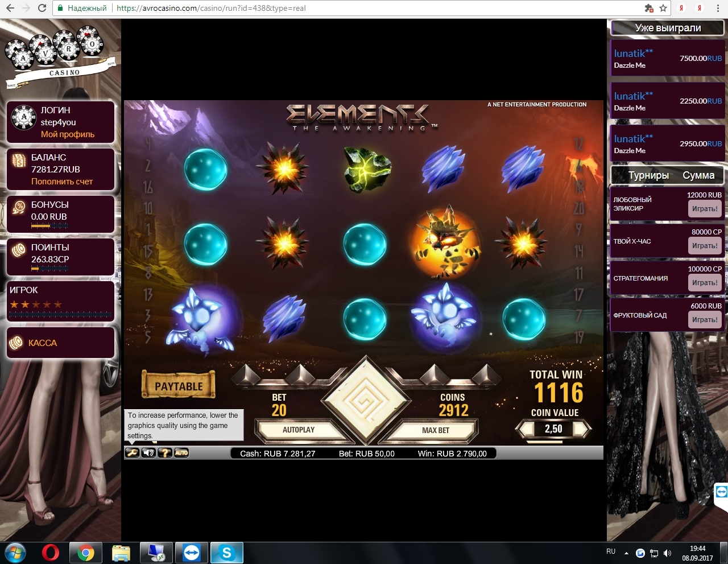Click the system volume tray icon
This screenshot has width=728, height=564.
click(668, 553)
